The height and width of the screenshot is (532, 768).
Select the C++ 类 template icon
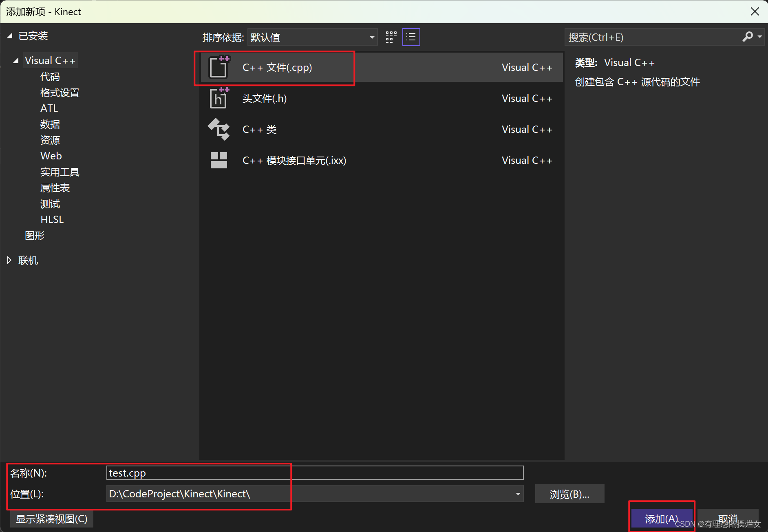click(219, 129)
